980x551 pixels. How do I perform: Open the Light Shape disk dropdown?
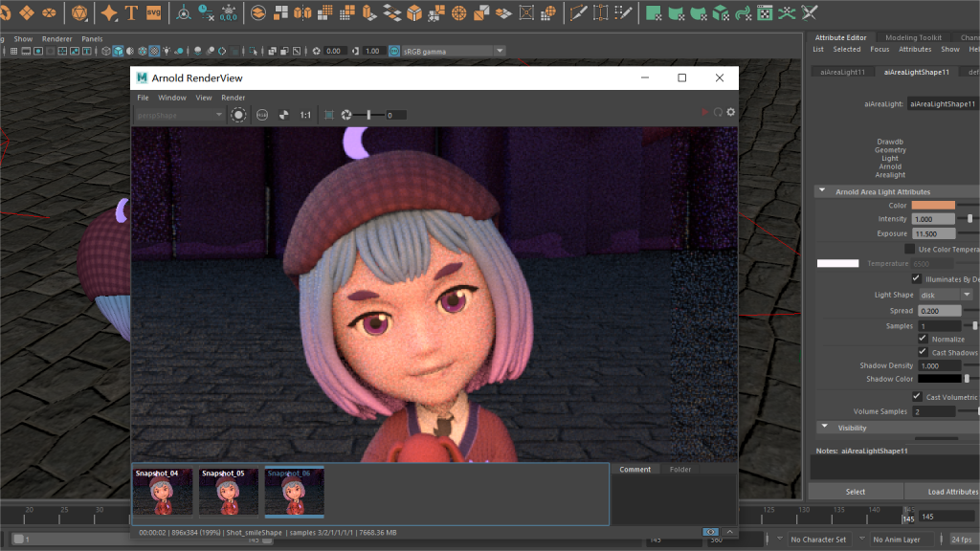(946, 295)
